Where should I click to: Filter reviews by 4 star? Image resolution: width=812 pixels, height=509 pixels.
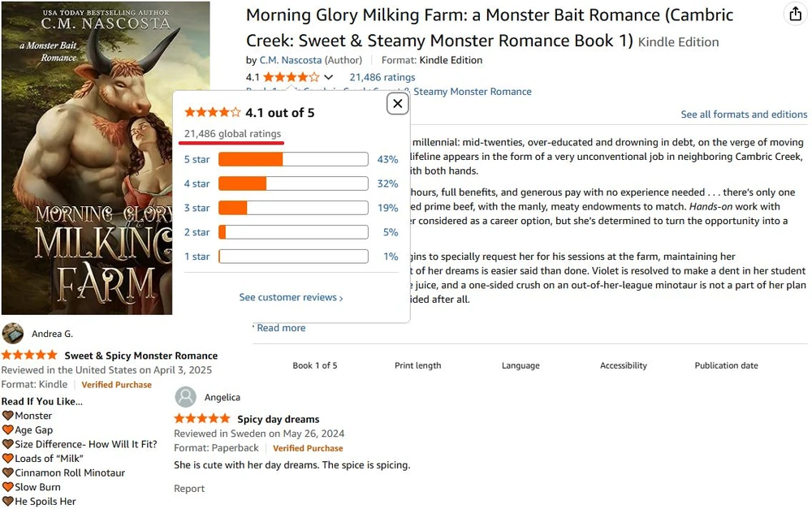coord(197,184)
